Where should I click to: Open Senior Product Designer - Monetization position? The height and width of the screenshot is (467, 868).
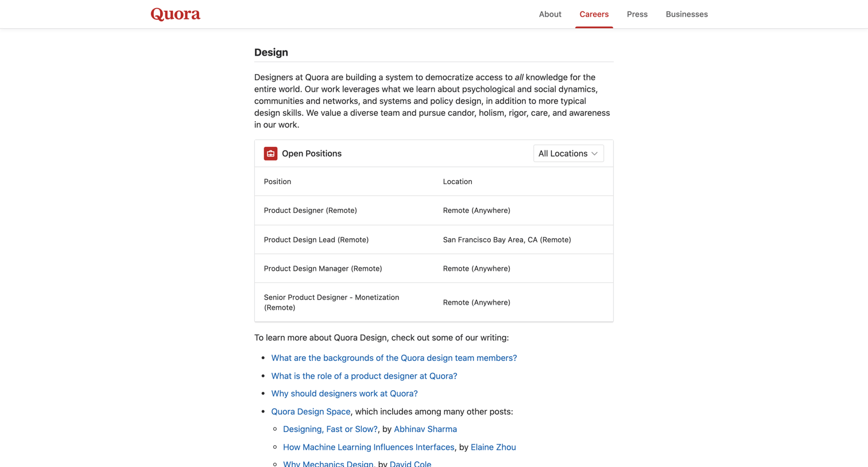click(x=331, y=302)
